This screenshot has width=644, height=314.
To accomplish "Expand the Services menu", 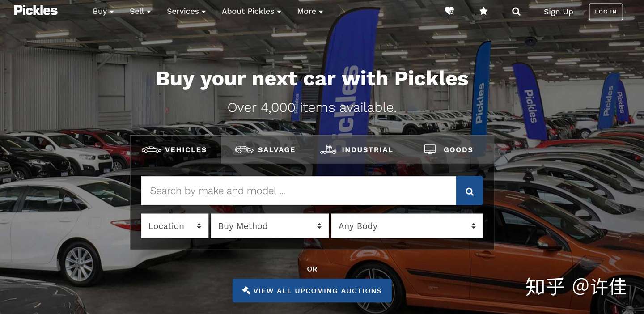I will click(186, 11).
